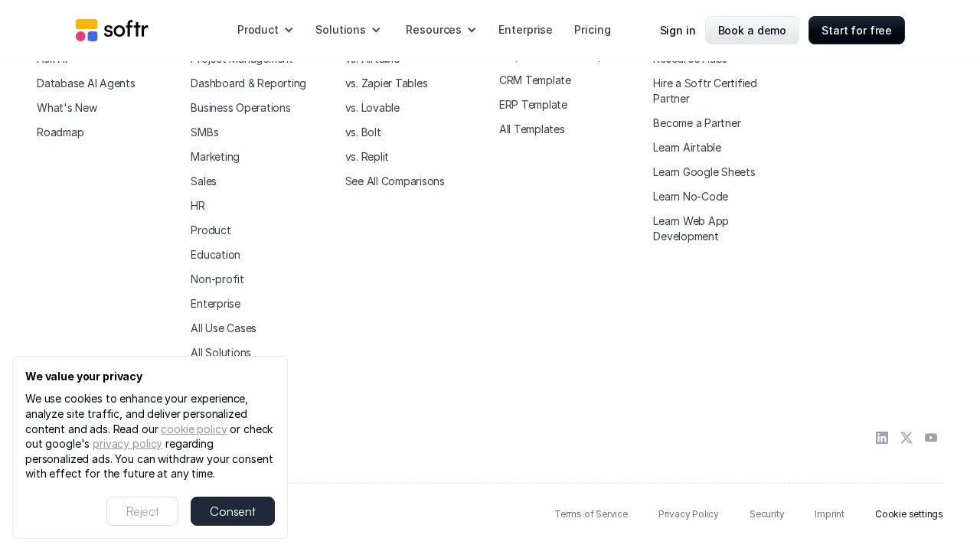Open Softr's YouTube channel icon
The height and width of the screenshot is (551, 980).
click(x=931, y=438)
